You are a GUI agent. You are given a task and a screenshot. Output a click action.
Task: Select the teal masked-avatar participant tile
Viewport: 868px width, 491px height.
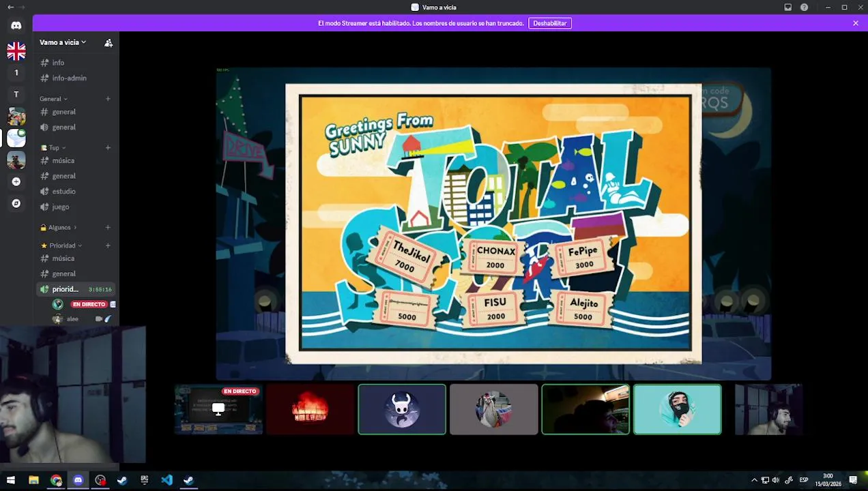[x=677, y=409]
